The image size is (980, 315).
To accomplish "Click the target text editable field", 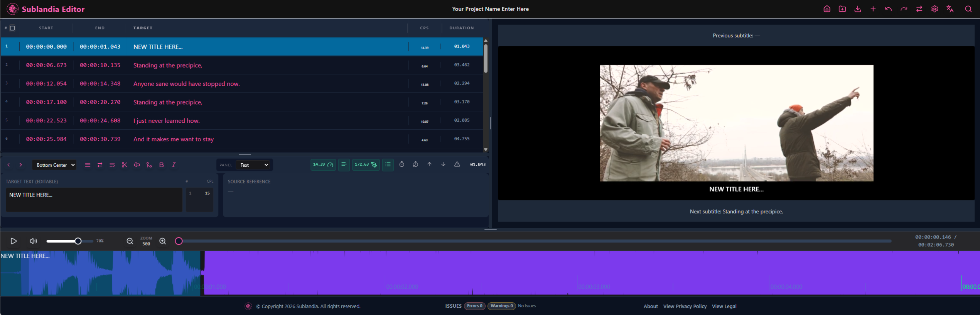I will (x=94, y=200).
